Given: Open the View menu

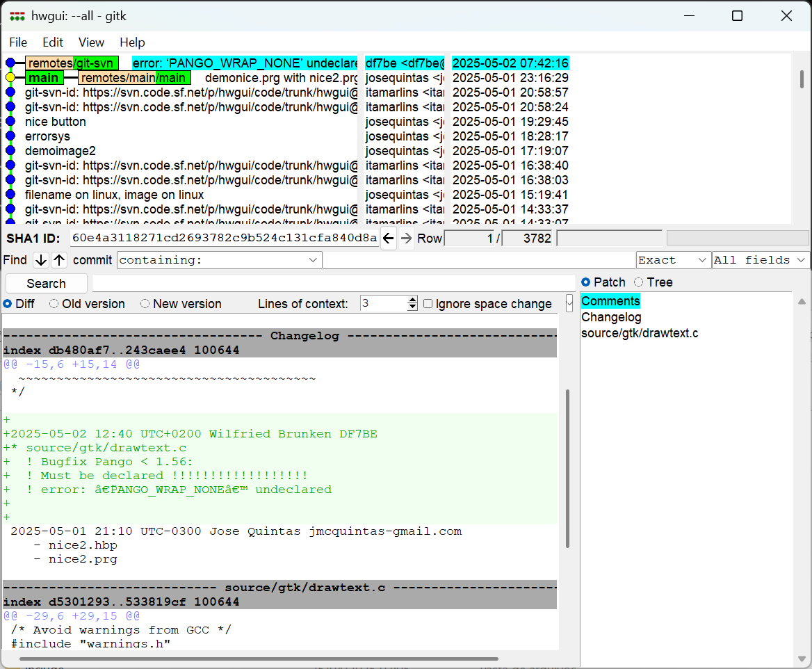Looking at the screenshot, I should tap(91, 42).
